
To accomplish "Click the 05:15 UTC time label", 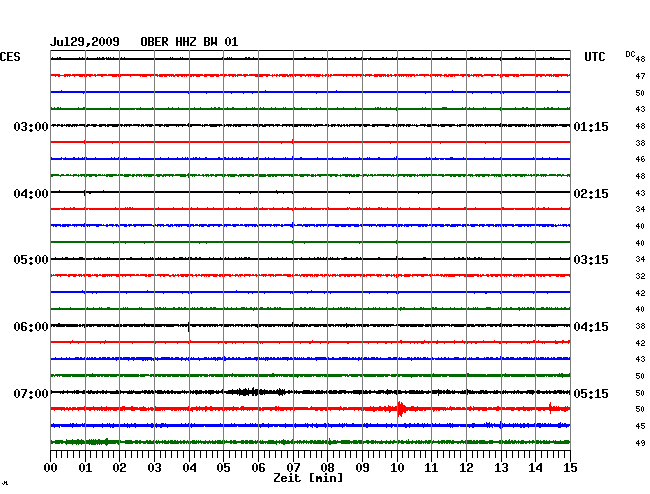I will click(591, 393).
